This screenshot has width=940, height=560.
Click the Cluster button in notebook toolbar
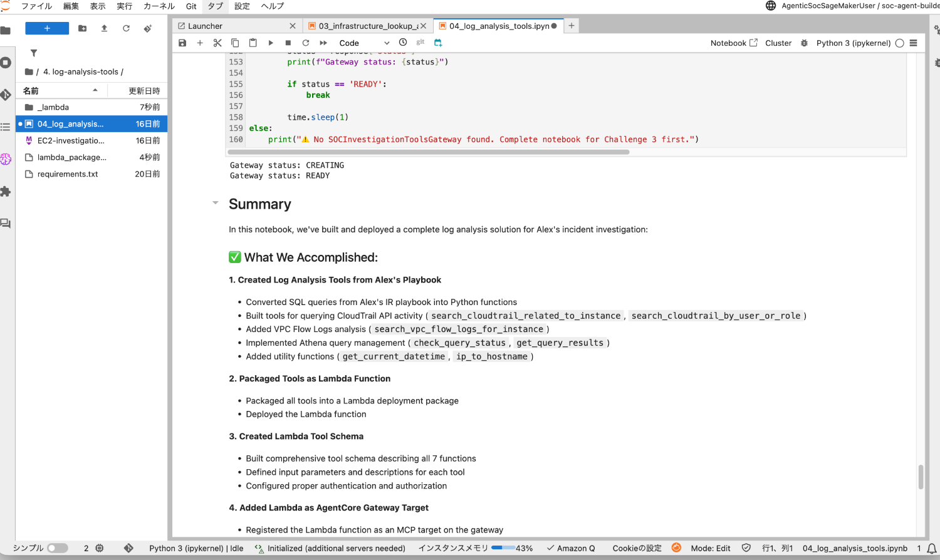point(778,43)
